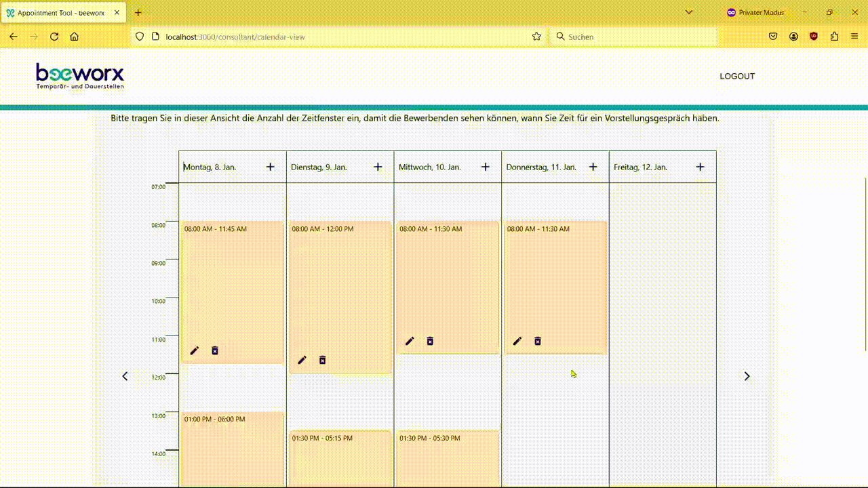Click the page vertical scrollbar
The image size is (868, 488).
(865, 264)
